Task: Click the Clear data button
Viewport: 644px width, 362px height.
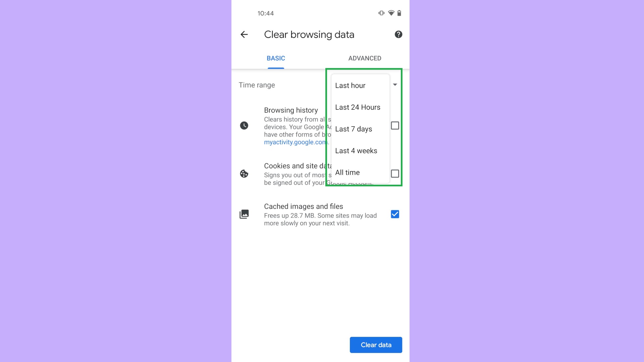Action: coord(376,345)
